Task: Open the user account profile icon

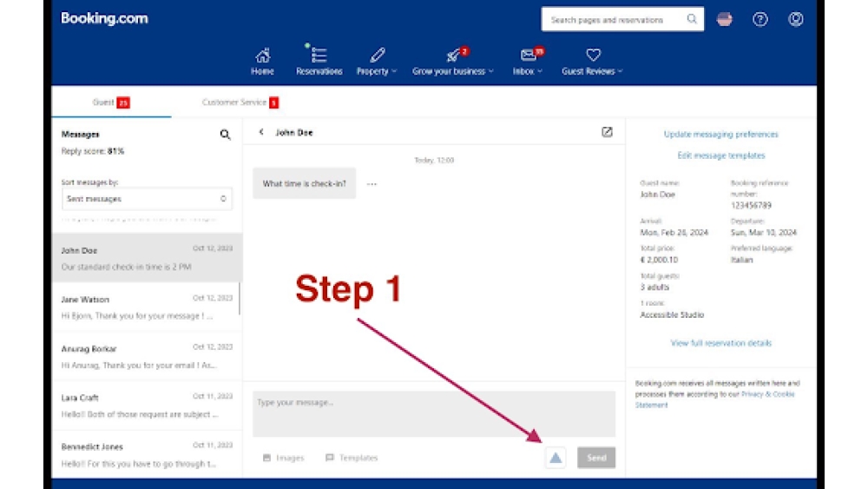Action: point(795,19)
